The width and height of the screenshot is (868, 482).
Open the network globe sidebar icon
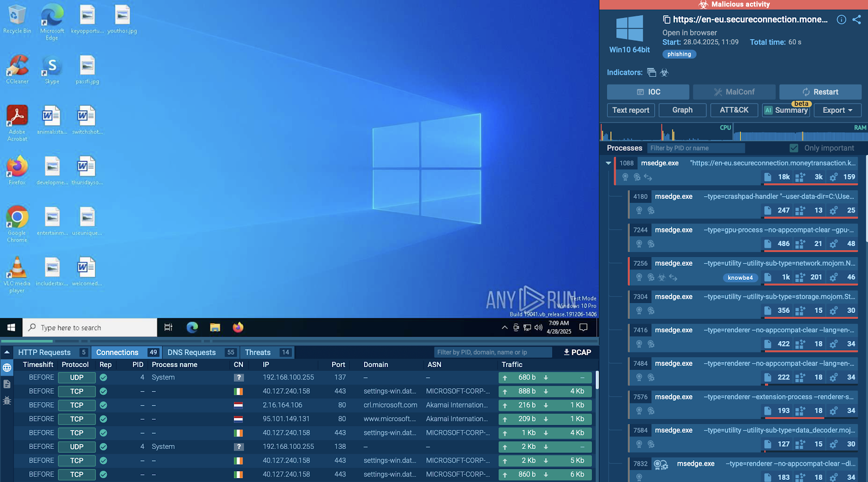(7, 368)
